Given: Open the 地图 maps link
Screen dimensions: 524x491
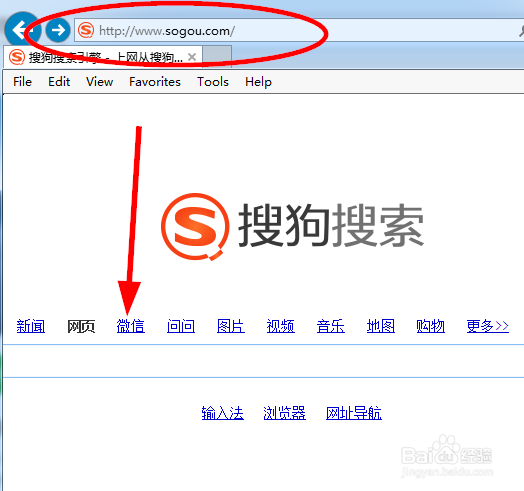Looking at the screenshot, I should pos(381,326).
